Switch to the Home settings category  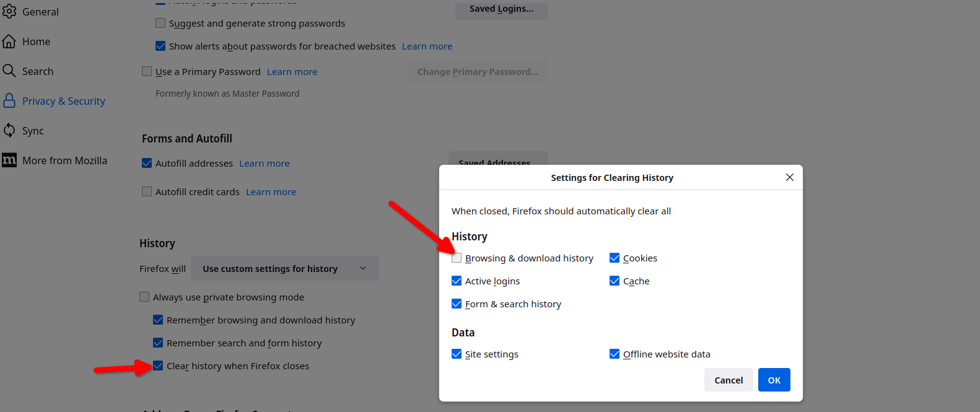[36, 42]
